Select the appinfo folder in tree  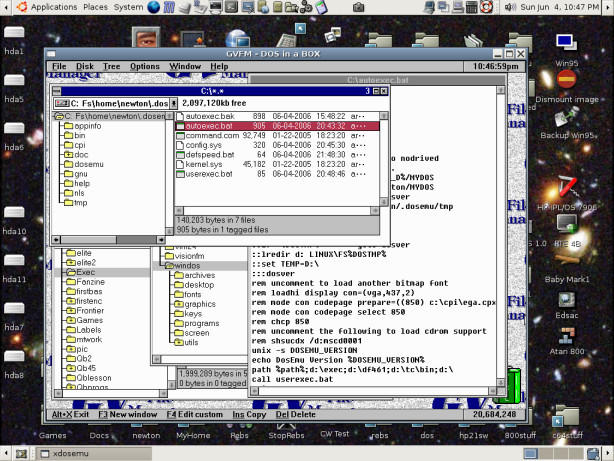(83, 126)
